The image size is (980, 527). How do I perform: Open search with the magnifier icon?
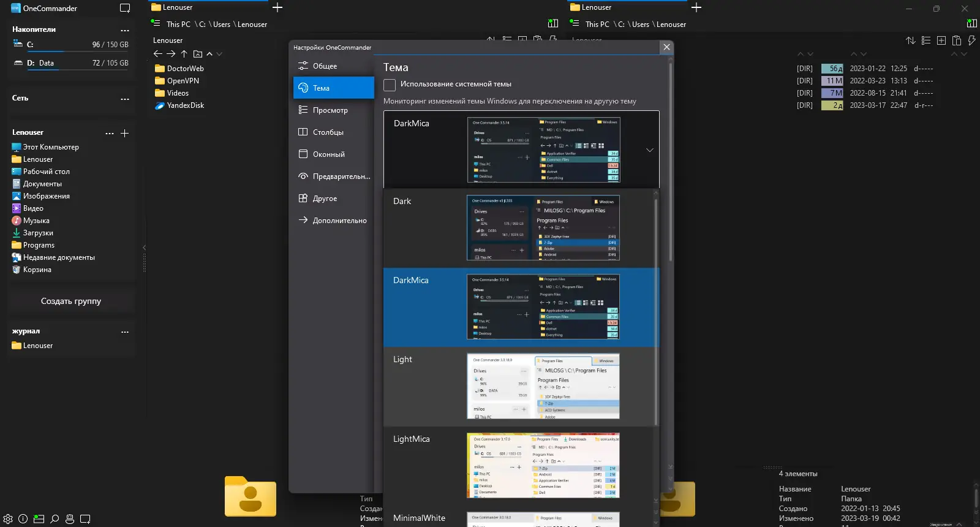tap(55, 518)
